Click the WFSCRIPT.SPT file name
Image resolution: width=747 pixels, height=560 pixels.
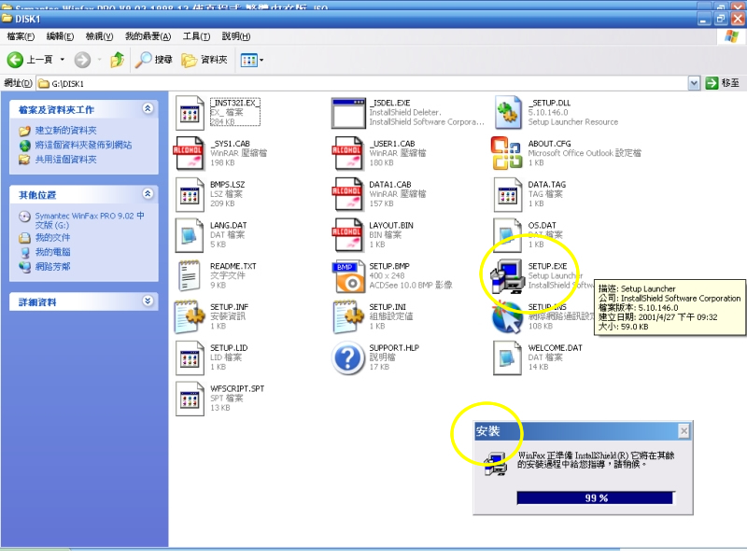click(237, 388)
